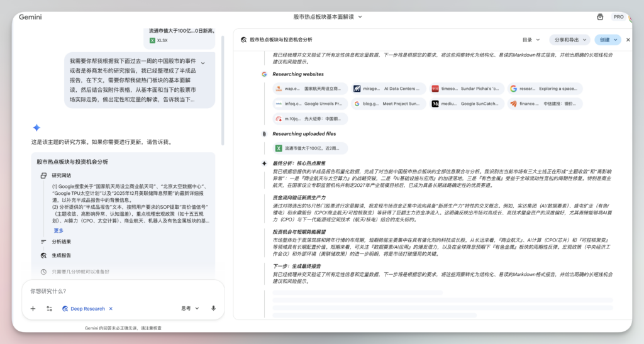The width and height of the screenshot is (644, 344).
Task: Expand the collapsed user prompt message
Action: coord(203,63)
